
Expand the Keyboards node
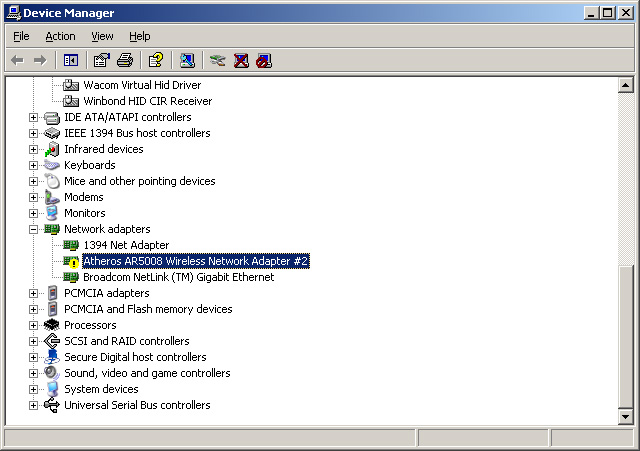pyautogui.click(x=33, y=165)
